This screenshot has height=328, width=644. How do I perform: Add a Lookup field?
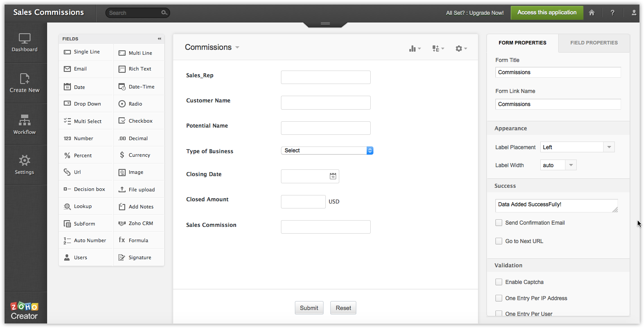(86, 206)
